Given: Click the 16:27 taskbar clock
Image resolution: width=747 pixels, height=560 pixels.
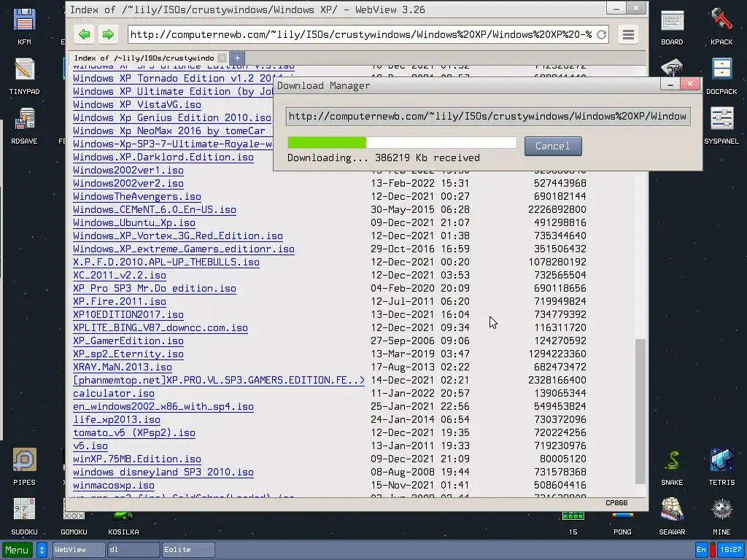Looking at the screenshot, I should coord(731,550).
